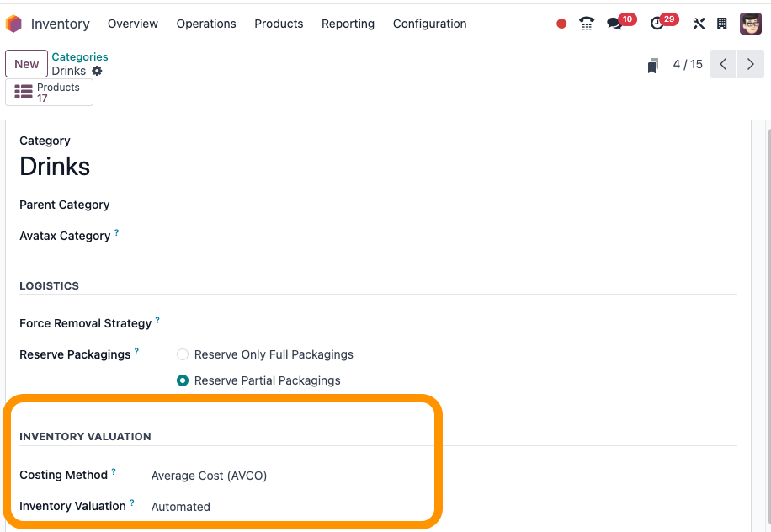Open the Operations menu
Viewport: 771px width, 532px height.
[206, 24]
